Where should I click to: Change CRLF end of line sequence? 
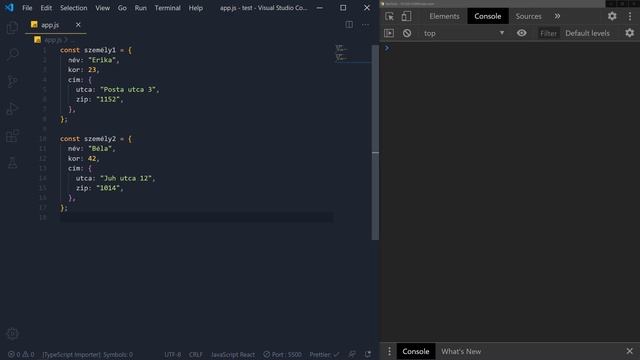click(x=196, y=354)
